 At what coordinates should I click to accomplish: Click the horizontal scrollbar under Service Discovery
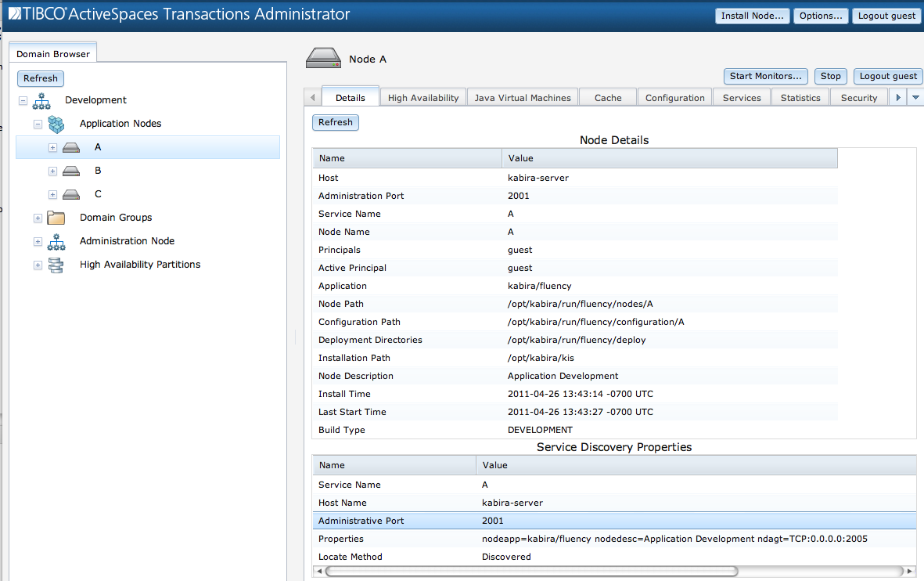tap(532, 572)
